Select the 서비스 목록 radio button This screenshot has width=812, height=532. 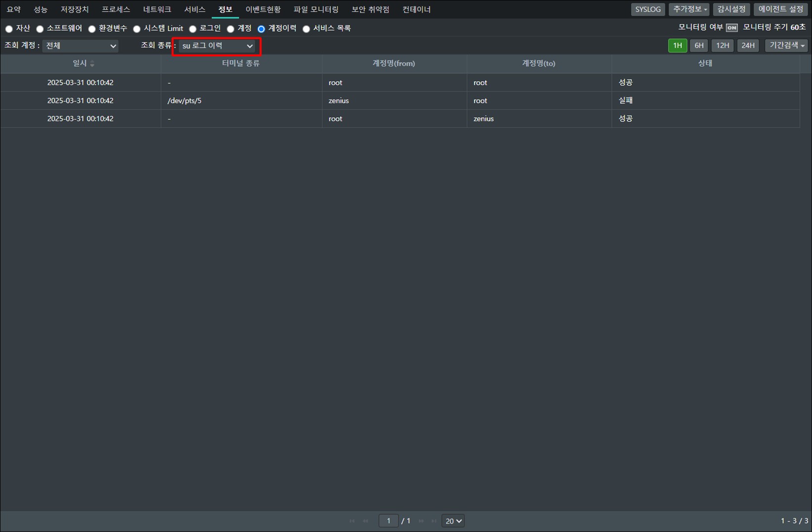306,29
